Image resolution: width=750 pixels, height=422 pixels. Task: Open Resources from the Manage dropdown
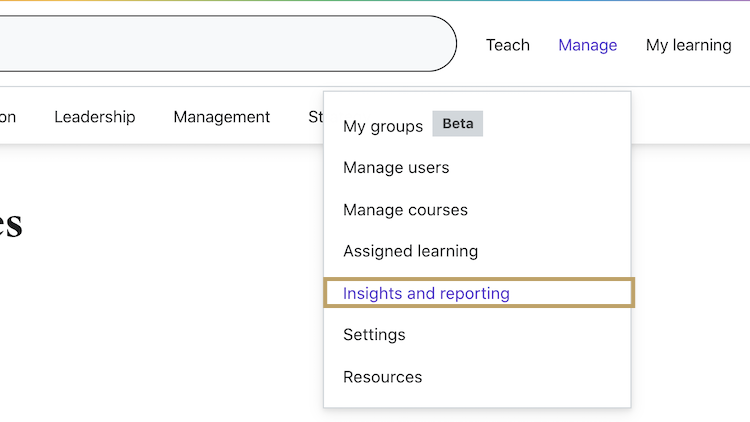coord(382,377)
